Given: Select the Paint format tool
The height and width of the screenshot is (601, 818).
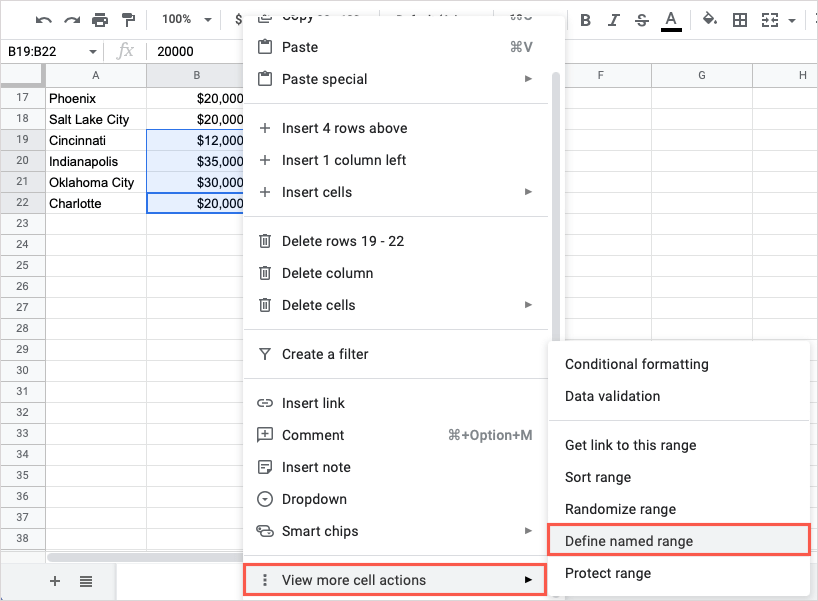Looking at the screenshot, I should click(x=127, y=20).
